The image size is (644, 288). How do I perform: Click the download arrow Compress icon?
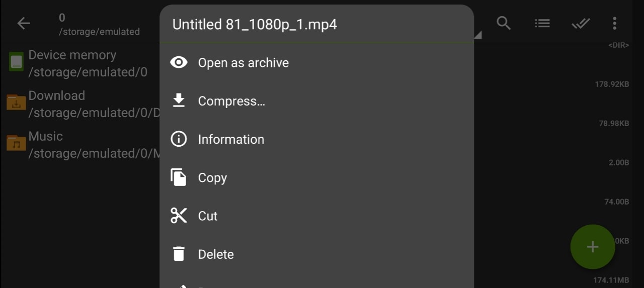[179, 101]
